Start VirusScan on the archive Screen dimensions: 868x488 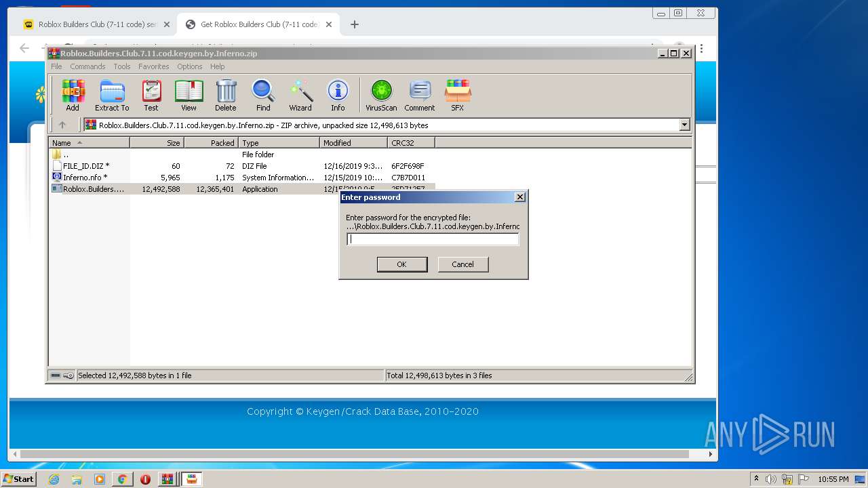click(381, 95)
